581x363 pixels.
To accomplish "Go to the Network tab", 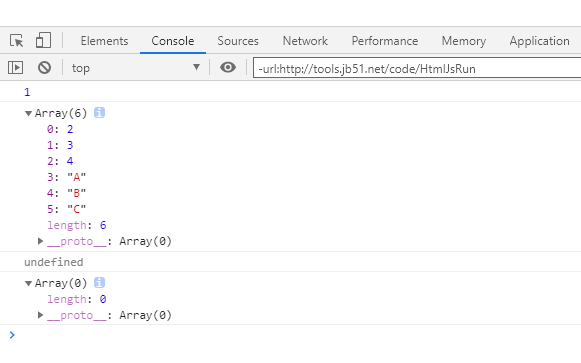I will tap(305, 41).
